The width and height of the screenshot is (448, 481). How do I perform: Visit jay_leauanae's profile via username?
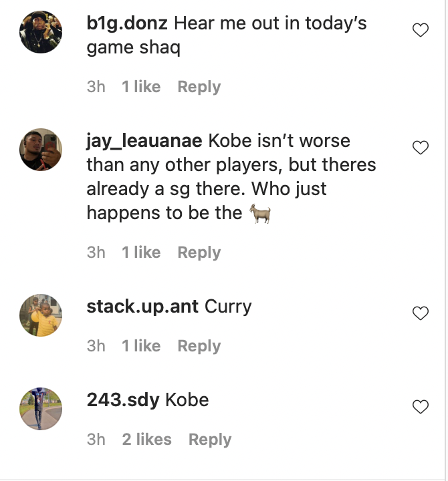(144, 142)
